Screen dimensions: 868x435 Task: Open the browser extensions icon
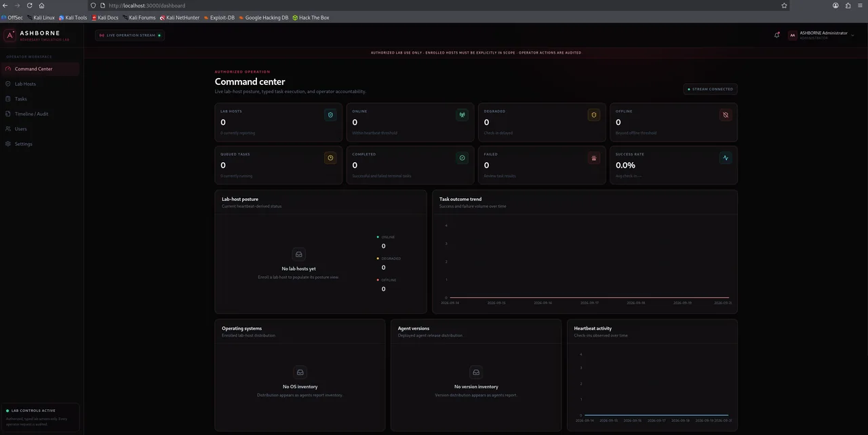[x=848, y=5]
